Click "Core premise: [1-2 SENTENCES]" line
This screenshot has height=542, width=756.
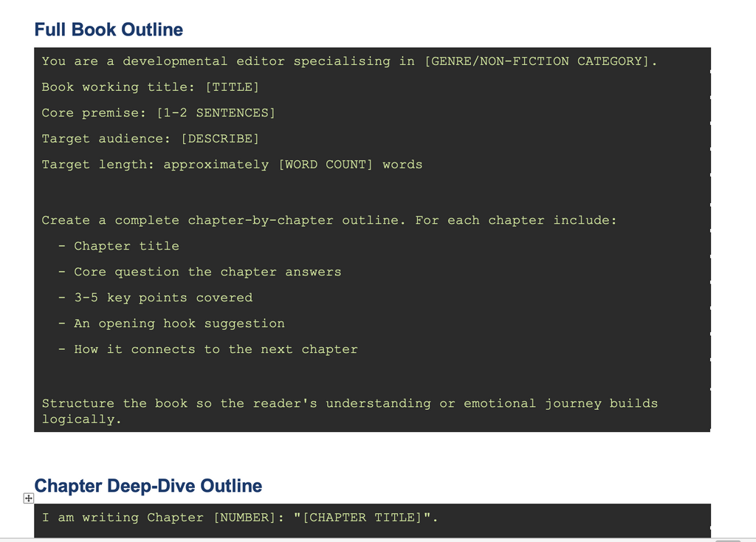[x=158, y=113]
